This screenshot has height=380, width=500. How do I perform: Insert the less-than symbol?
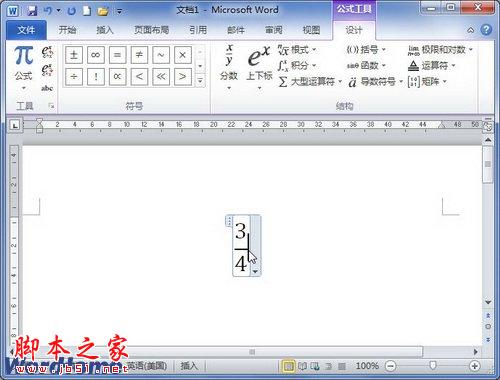pyautogui.click(x=139, y=77)
